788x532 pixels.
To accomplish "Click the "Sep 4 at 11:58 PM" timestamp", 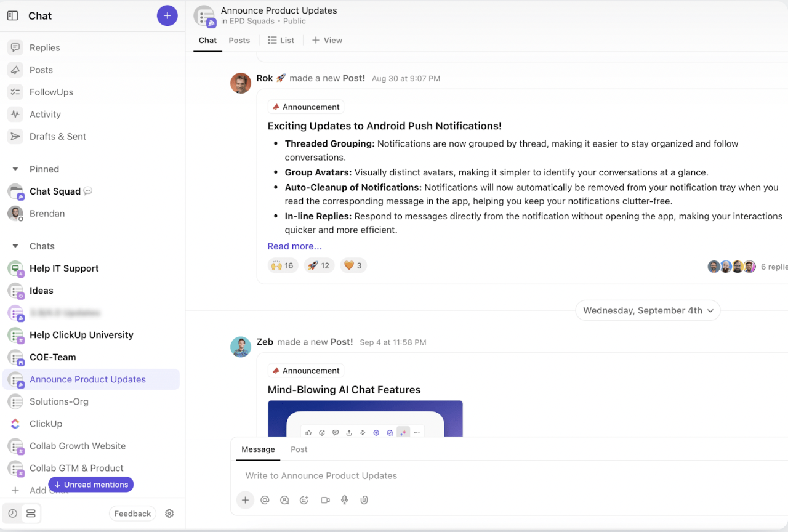I will click(x=393, y=342).
